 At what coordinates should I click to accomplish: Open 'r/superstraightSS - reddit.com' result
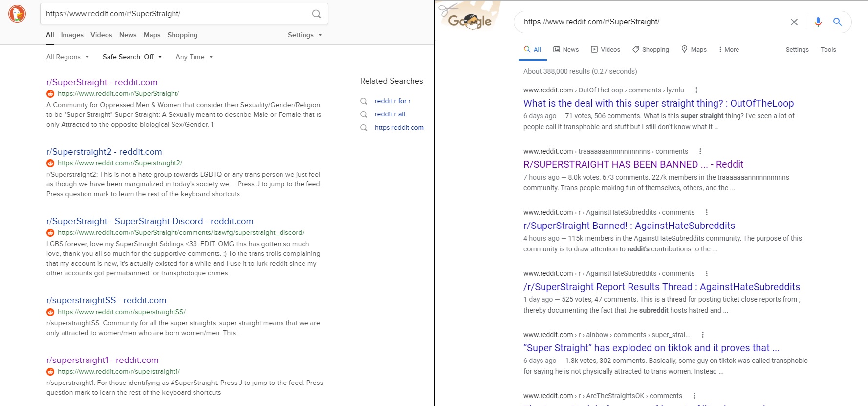107,300
